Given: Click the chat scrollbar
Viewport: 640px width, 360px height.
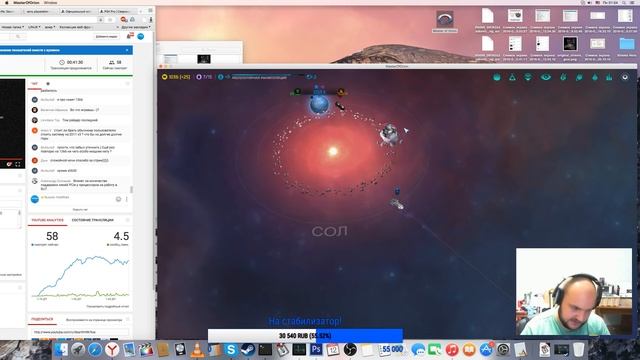Looking at the screenshot, I should point(131,190).
